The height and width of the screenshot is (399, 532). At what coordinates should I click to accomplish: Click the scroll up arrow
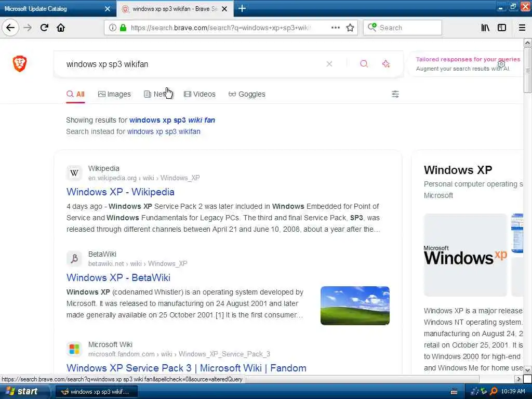pos(527,43)
